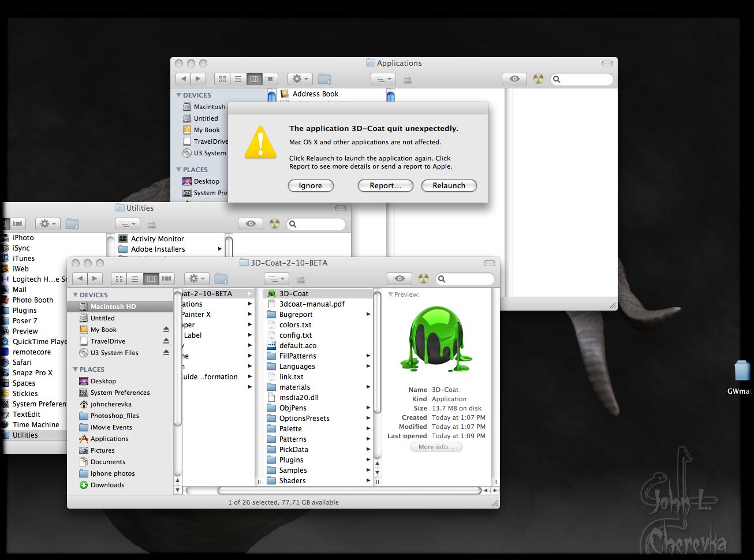Select 3dcoat-manual.pdf file
Image resolution: width=754 pixels, height=560 pixels.
click(x=318, y=304)
